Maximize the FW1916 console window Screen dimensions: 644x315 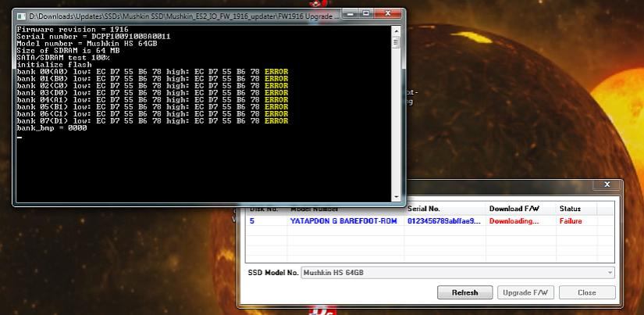click(366, 14)
